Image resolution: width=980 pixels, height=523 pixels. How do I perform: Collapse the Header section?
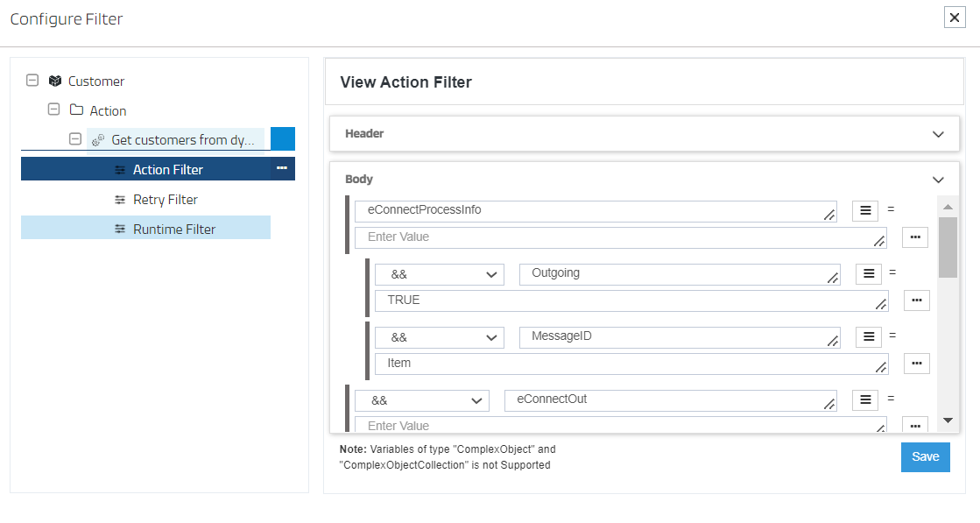coord(938,133)
